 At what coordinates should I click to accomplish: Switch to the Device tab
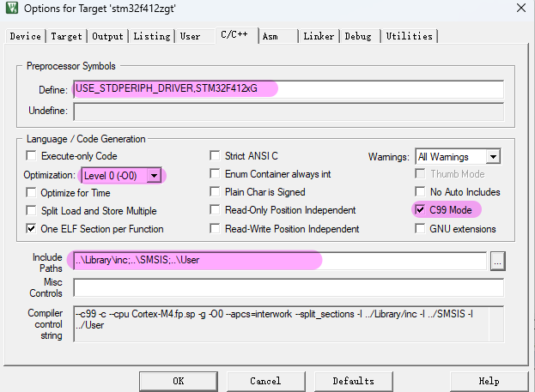tap(25, 36)
